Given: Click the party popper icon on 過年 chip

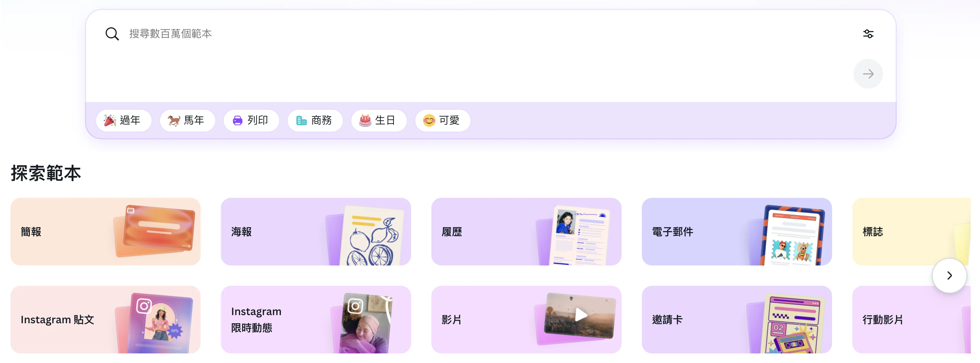Looking at the screenshot, I should coord(110,120).
